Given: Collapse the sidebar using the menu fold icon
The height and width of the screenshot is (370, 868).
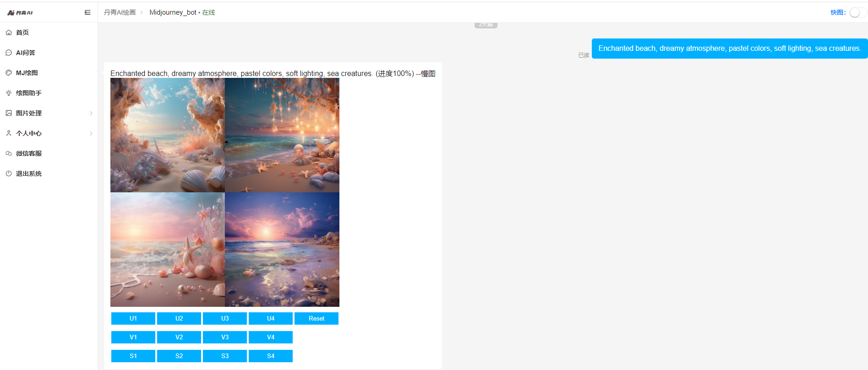Looking at the screenshot, I should point(87,12).
